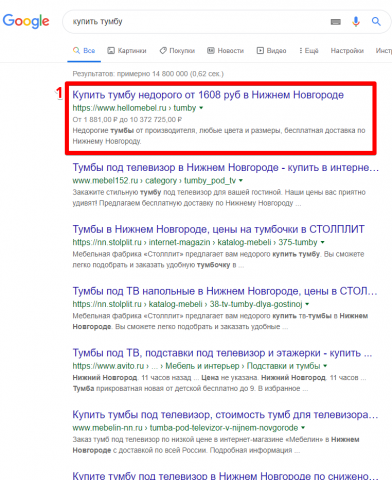Switch to the 'Покупки' tab

click(x=177, y=51)
